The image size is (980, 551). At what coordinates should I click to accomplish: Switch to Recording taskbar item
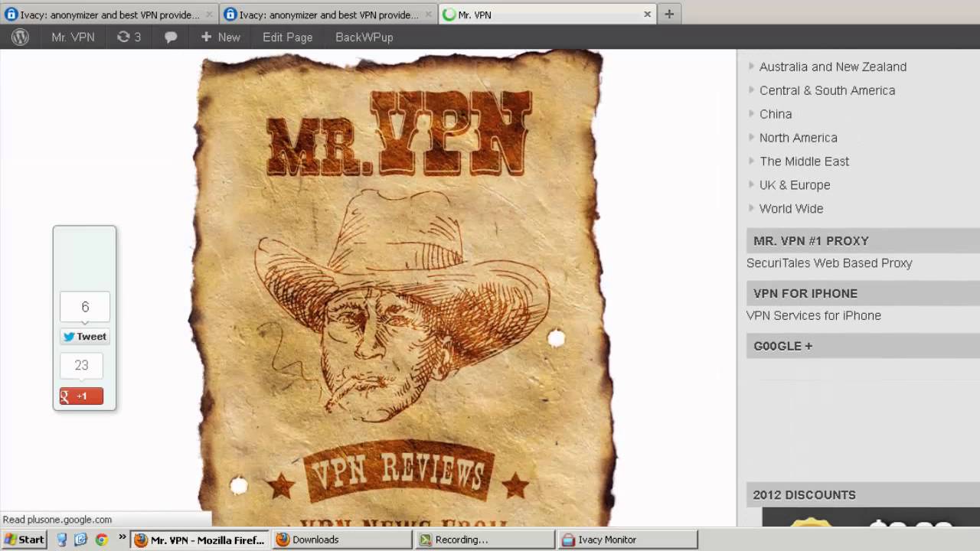click(x=485, y=540)
